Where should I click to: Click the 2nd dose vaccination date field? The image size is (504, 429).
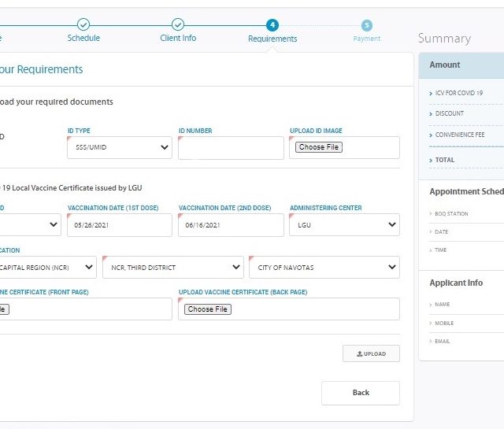coord(231,225)
